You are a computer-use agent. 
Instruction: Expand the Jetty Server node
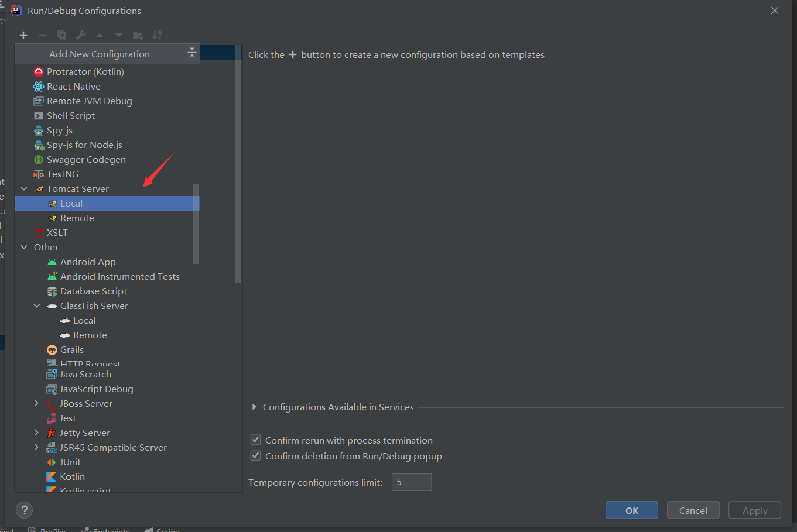tap(36, 433)
